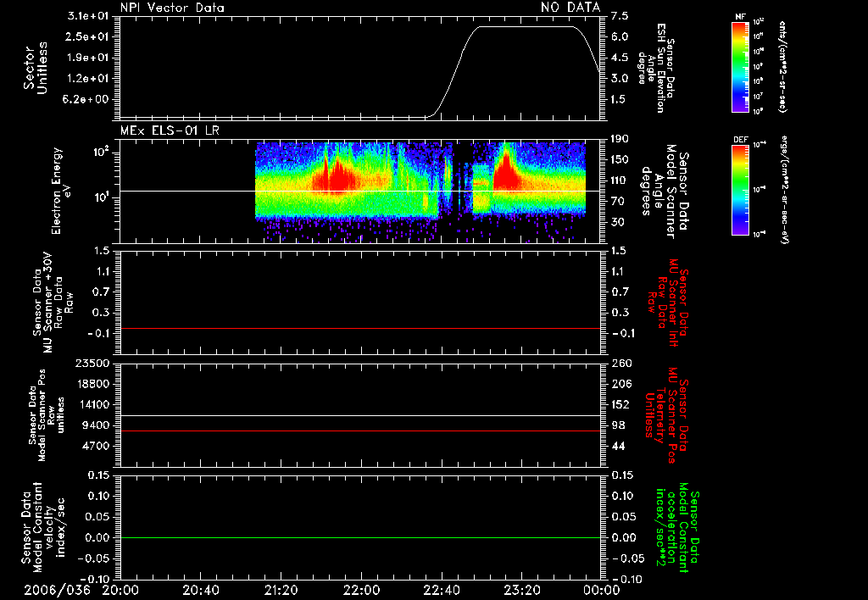This screenshot has width=868, height=600.
Task: Select the red "MU Scanner Inh Raw Data" label
Action: tap(669, 303)
